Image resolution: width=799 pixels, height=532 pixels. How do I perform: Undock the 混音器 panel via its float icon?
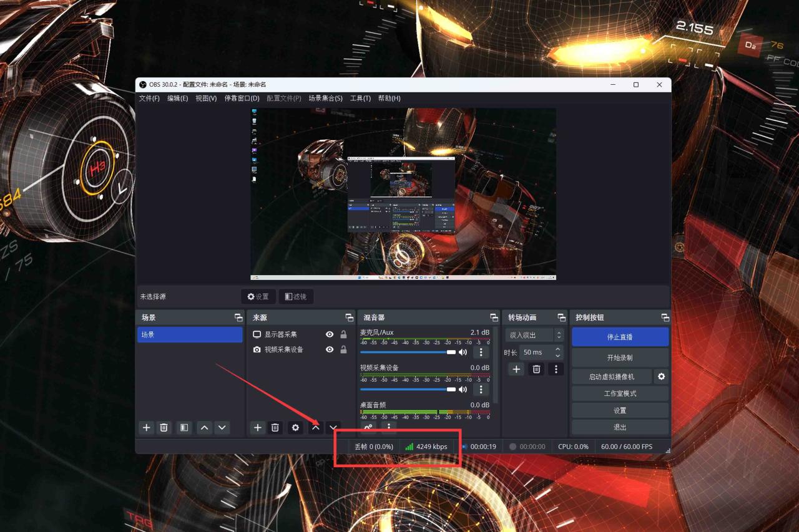[494, 317]
